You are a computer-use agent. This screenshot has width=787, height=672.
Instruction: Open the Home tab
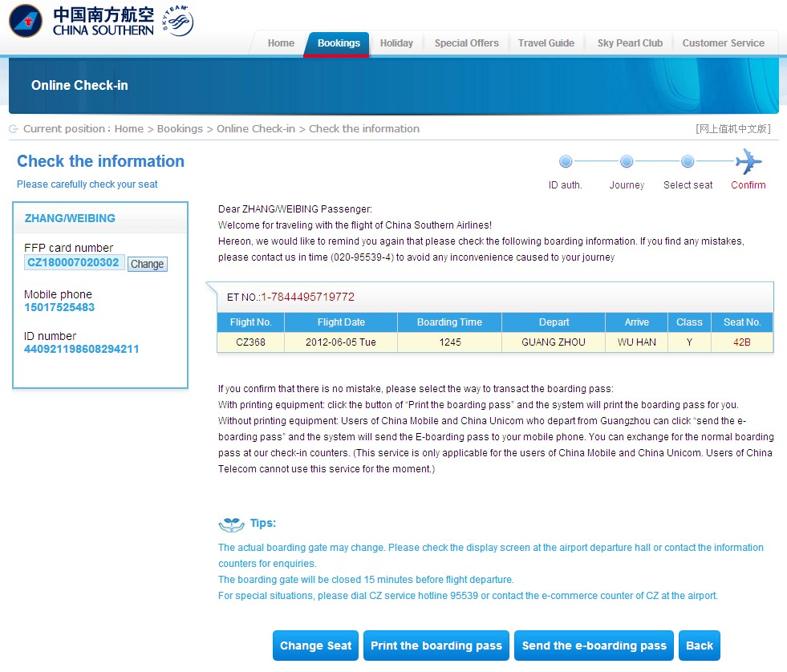tap(281, 43)
